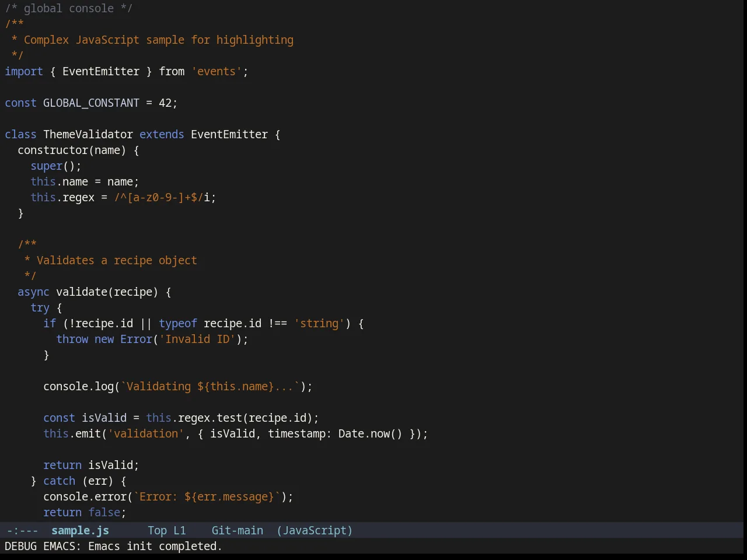Viewport: 747px width, 560px height.
Task: Click the (JavaScript) major mode indicator
Action: (315, 530)
